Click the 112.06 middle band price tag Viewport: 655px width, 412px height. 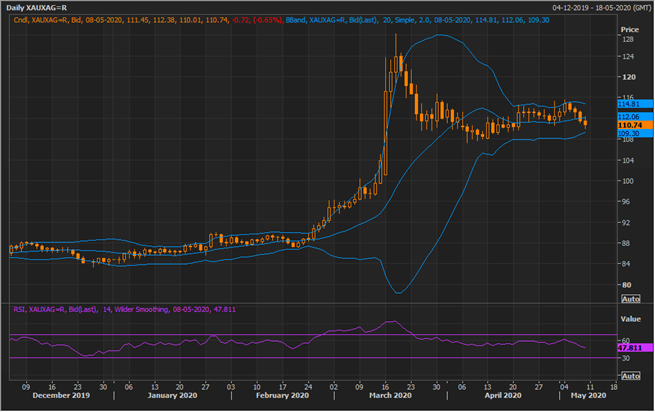pyautogui.click(x=635, y=117)
